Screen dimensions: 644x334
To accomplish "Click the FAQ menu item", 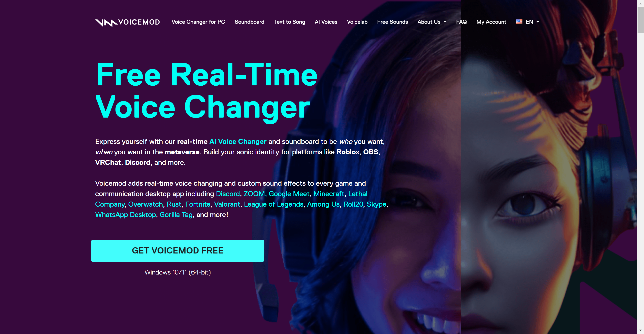I will click(x=461, y=22).
